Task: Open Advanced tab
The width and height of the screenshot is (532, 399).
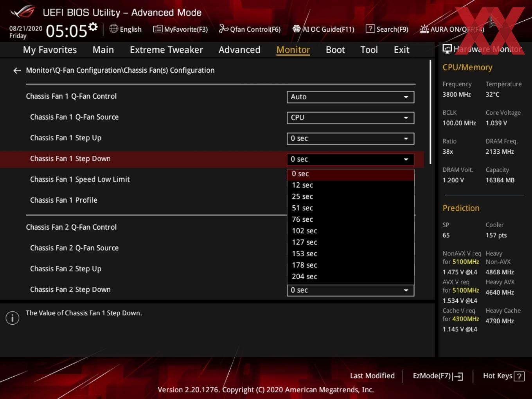Action: 239,50
